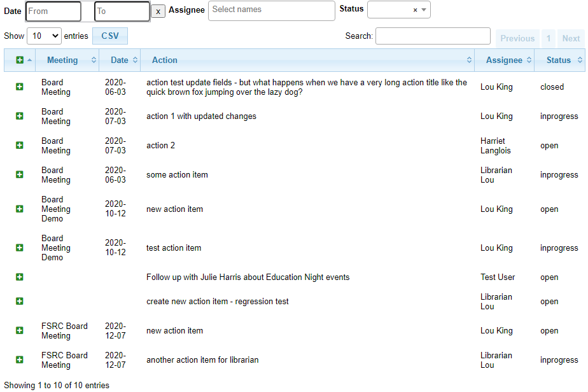Clear the Status filter selection
This screenshot has width=588, height=392.
click(415, 10)
